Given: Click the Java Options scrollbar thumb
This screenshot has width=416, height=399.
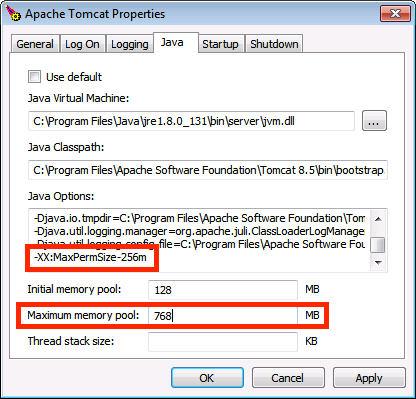Looking at the screenshot, I should [378, 245].
